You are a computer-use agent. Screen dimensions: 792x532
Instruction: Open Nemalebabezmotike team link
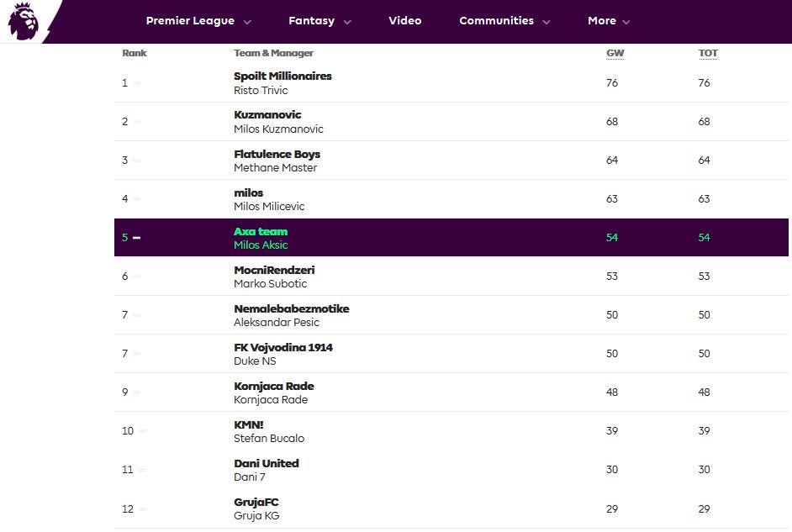click(292, 309)
